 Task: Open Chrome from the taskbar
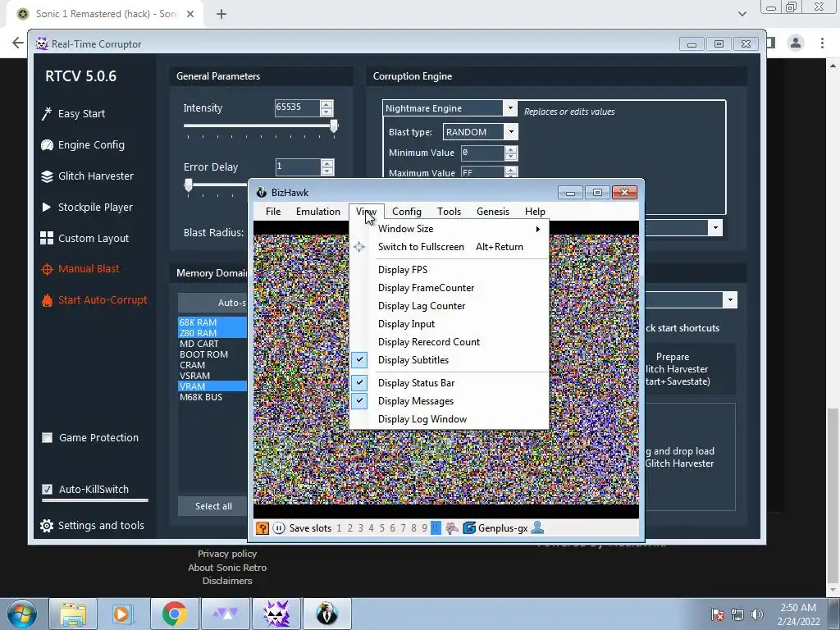click(x=174, y=614)
